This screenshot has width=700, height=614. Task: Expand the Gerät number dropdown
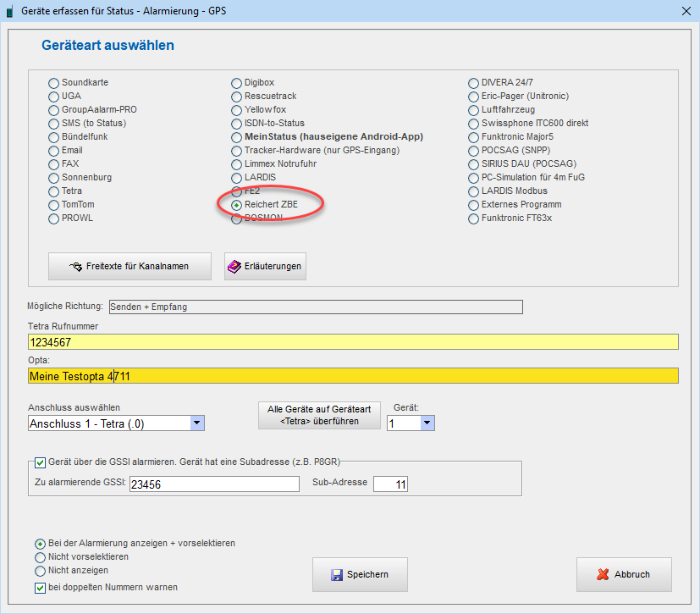pyautogui.click(x=427, y=423)
